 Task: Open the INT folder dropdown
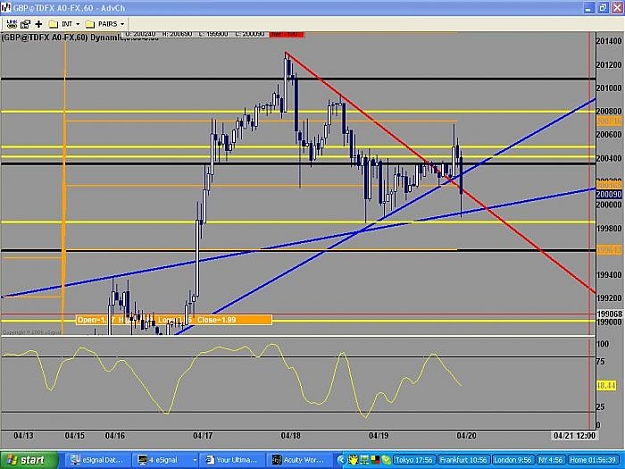point(64,24)
